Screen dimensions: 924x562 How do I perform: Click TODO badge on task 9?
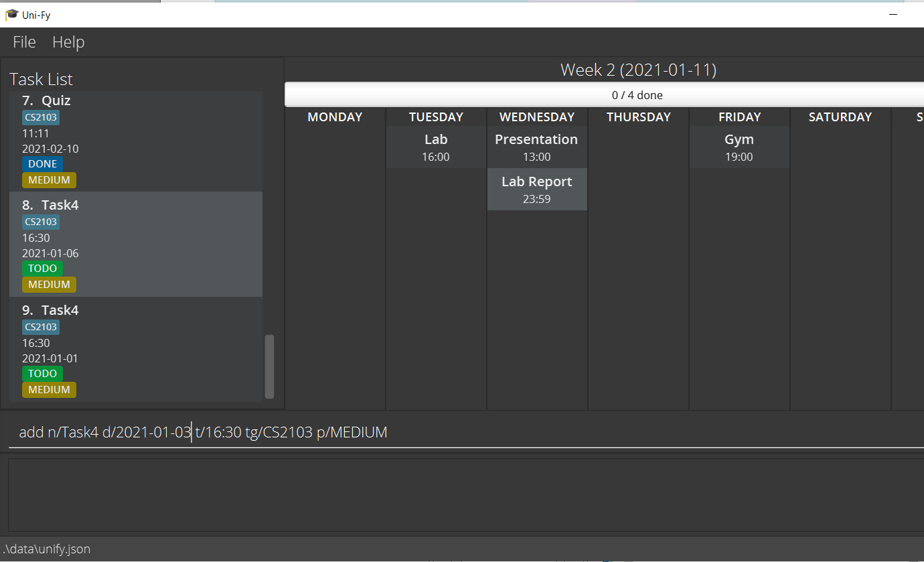[x=42, y=374]
